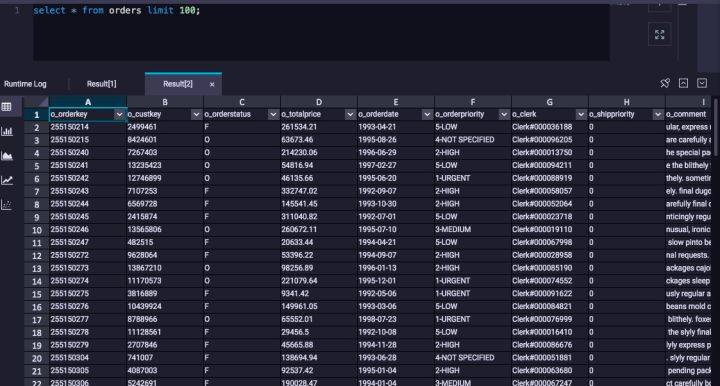Viewport: 720px width, 386px height.
Task: Open o_orderkey column filter dropdown
Action: point(119,114)
